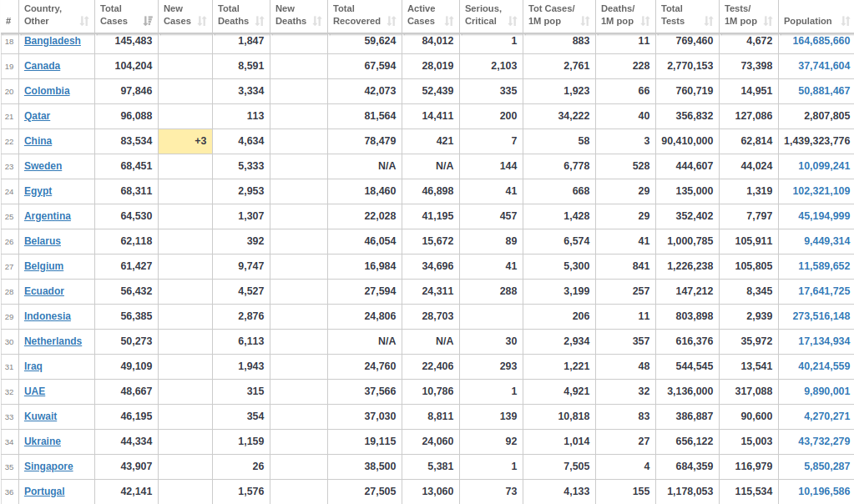Select Qatar population value 2,807,805
This screenshot has width=854, height=504.
point(826,116)
